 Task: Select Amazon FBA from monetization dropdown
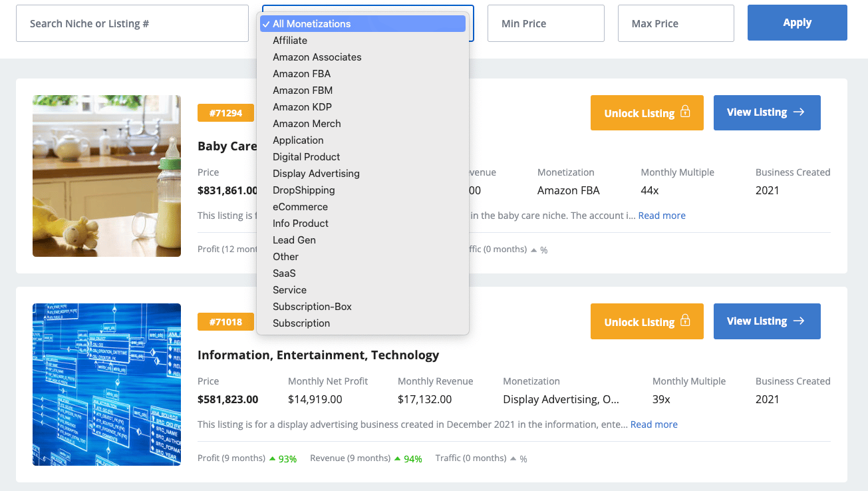click(x=301, y=74)
